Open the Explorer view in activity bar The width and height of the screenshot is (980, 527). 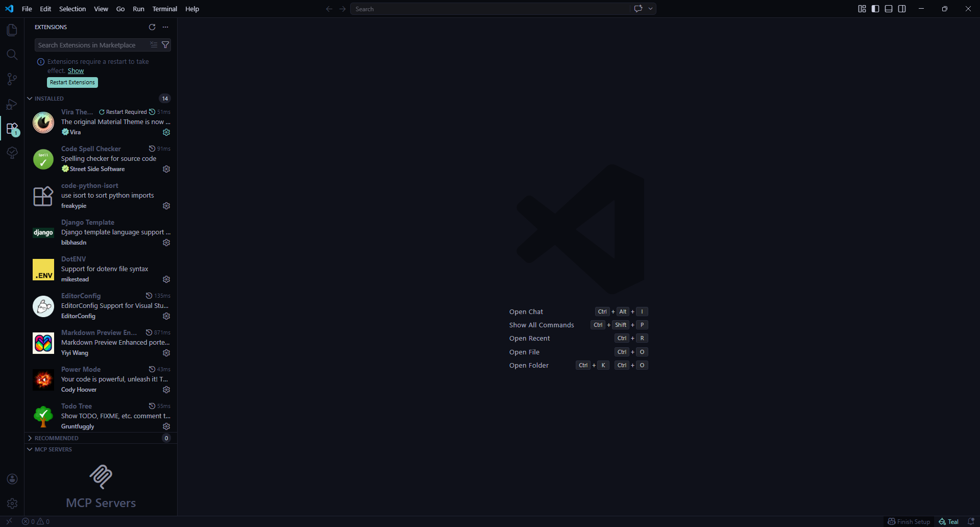pyautogui.click(x=12, y=30)
